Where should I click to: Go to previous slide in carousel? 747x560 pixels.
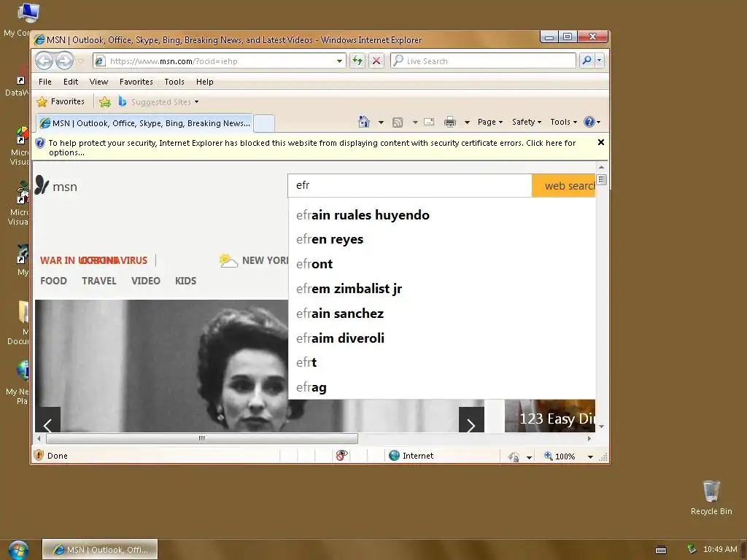47,419
